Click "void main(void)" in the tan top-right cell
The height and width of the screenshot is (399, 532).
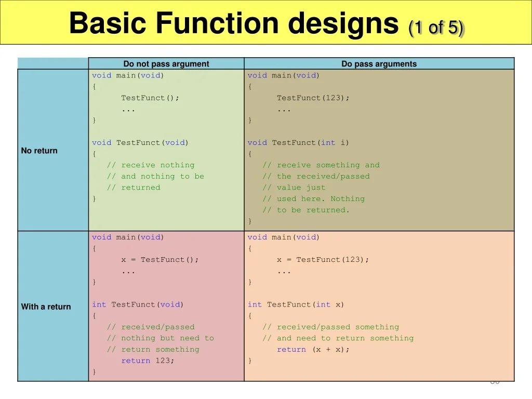click(284, 75)
